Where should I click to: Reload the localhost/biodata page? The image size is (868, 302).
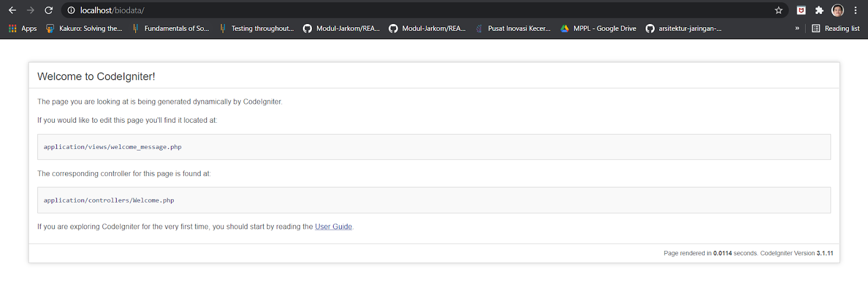coord(49,10)
